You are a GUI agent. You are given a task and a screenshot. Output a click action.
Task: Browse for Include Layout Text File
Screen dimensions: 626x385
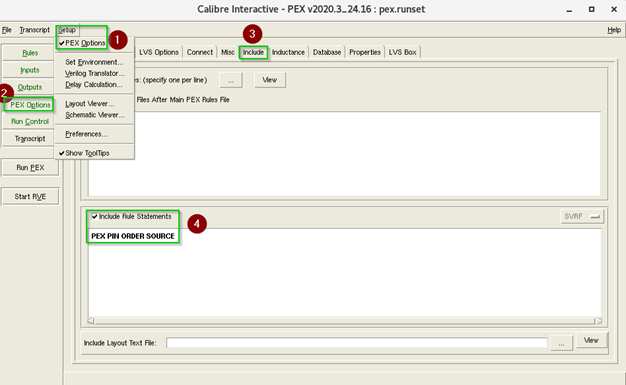[561, 343]
